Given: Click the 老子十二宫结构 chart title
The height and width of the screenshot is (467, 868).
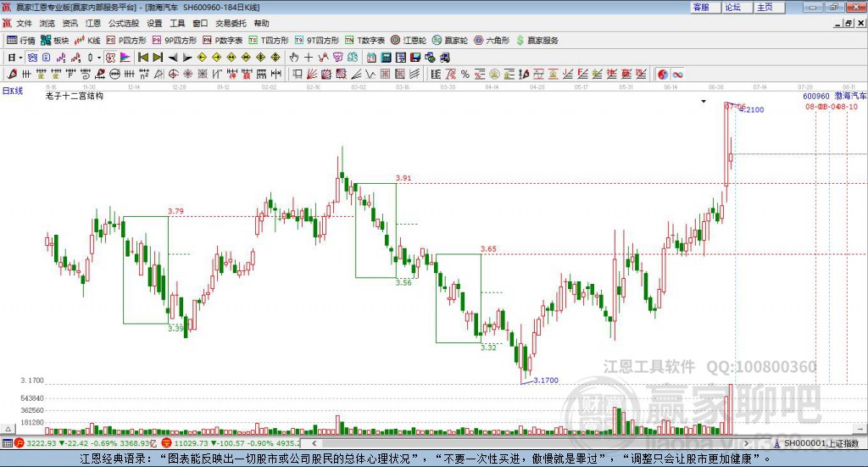Looking at the screenshot, I should pos(75,96).
